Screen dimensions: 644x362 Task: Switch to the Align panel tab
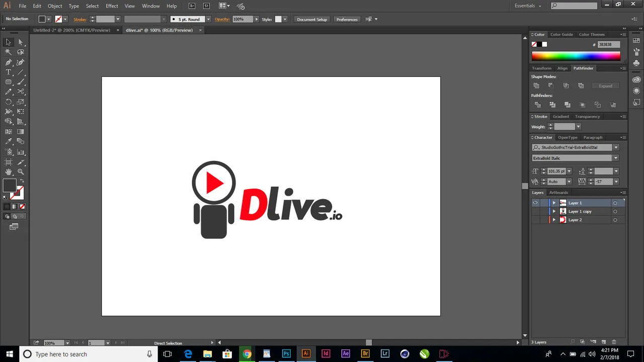coord(562,68)
